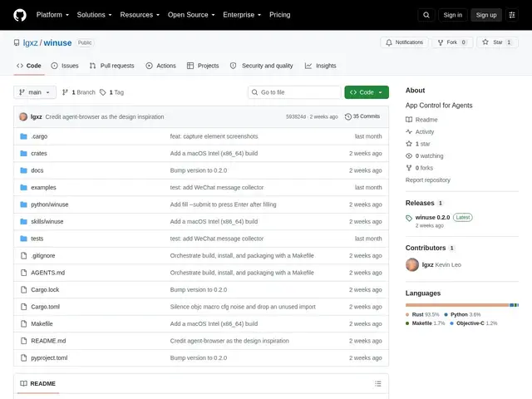532x399 pixels.
Task: Open the Releases section heading
Action: click(420, 203)
